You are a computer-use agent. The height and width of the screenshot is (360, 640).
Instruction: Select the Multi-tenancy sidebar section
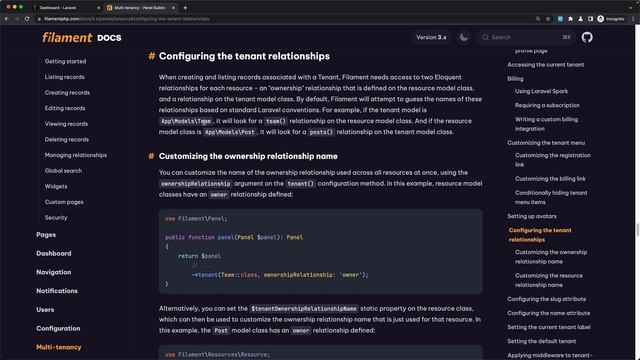point(58,347)
